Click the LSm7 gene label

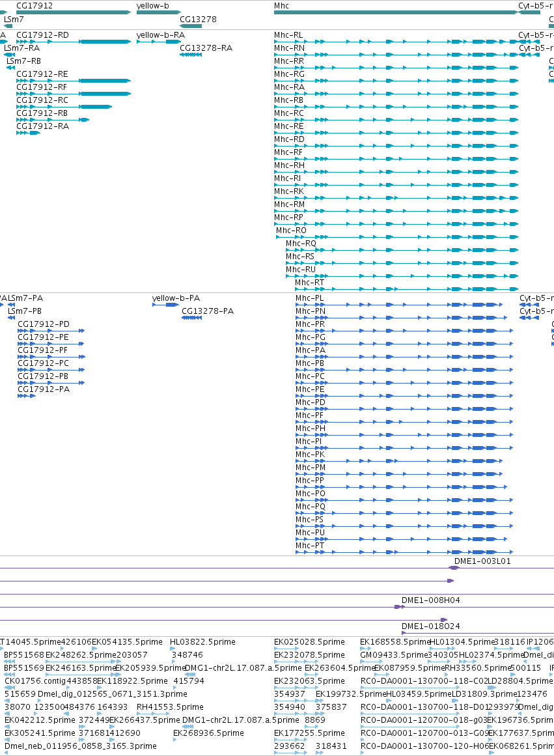[14, 20]
